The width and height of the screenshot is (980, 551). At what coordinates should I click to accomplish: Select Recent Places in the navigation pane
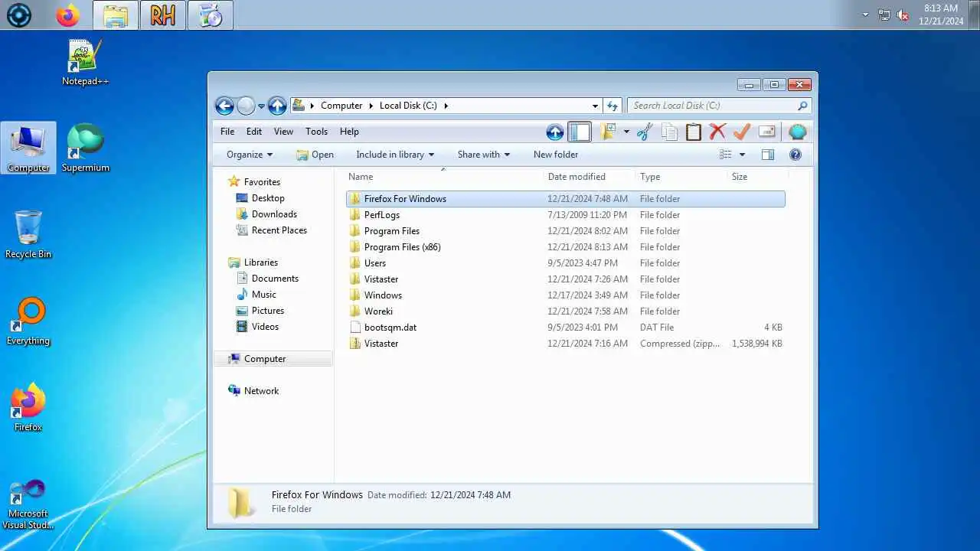pyautogui.click(x=279, y=230)
